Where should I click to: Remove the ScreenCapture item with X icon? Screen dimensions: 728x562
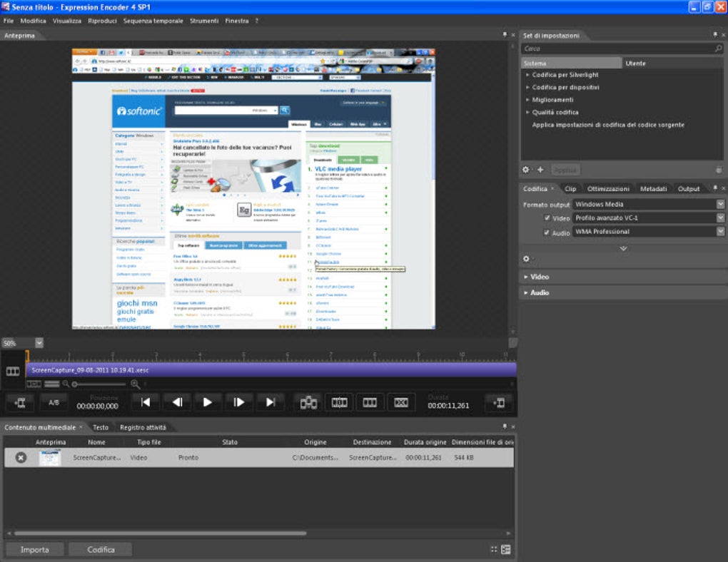point(21,458)
